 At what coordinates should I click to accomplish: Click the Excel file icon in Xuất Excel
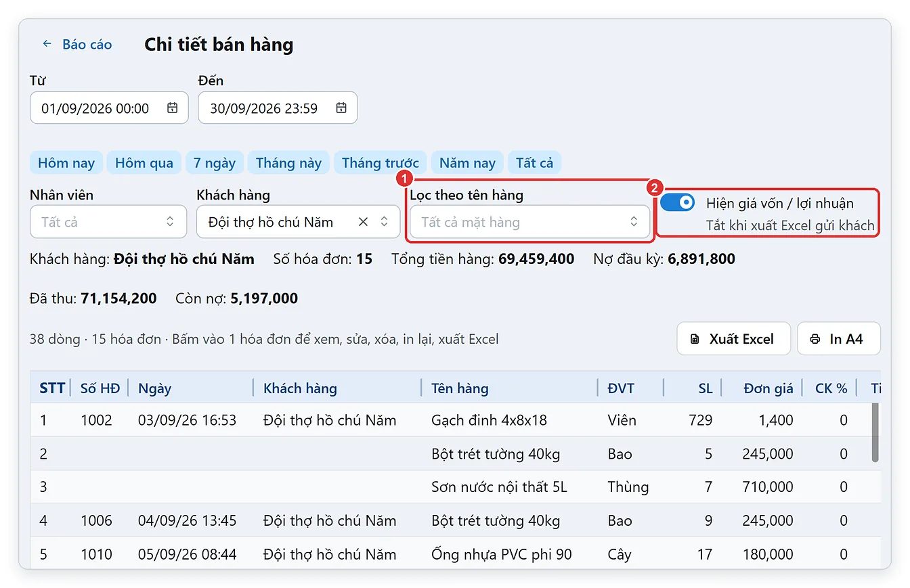click(x=695, y=339)
